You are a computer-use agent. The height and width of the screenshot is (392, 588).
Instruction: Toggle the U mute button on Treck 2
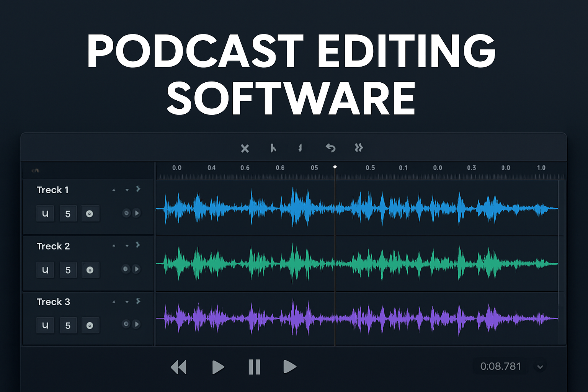coord(45,270)
